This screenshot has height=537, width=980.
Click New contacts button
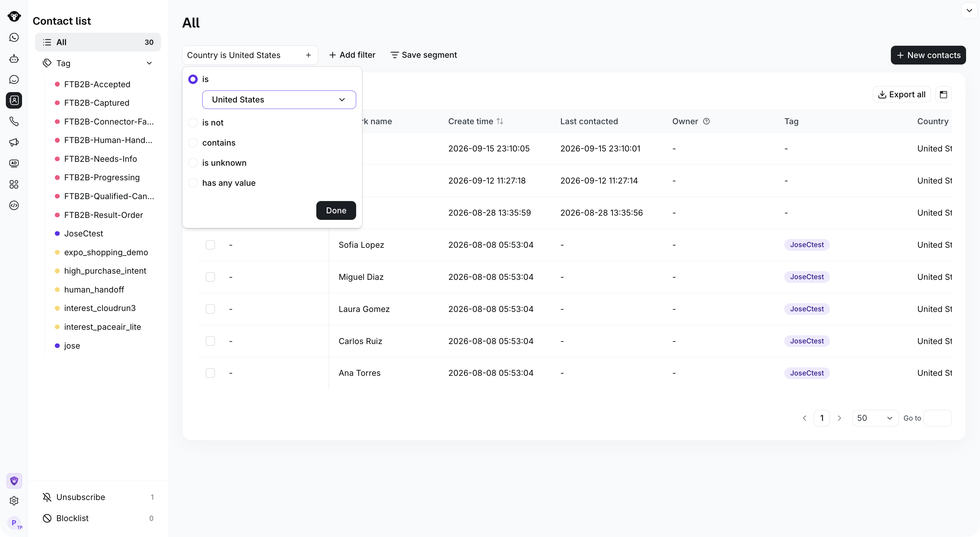click(928, 55)
